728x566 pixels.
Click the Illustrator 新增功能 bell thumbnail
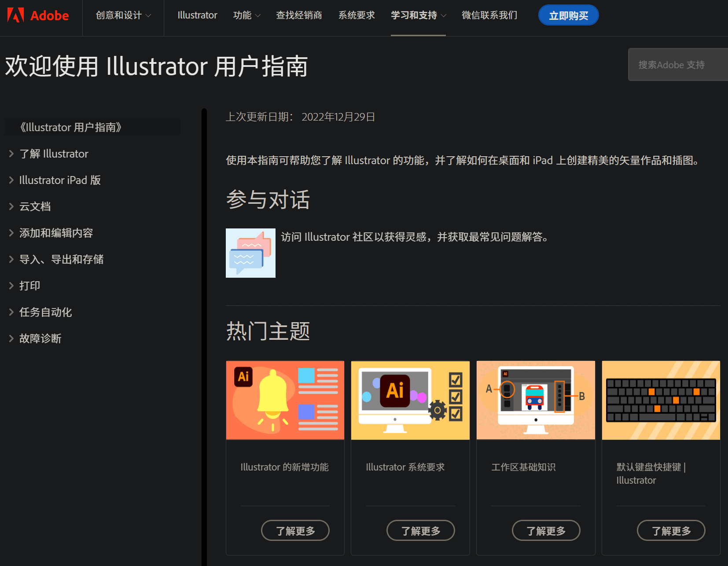click(x=284, y=400)
